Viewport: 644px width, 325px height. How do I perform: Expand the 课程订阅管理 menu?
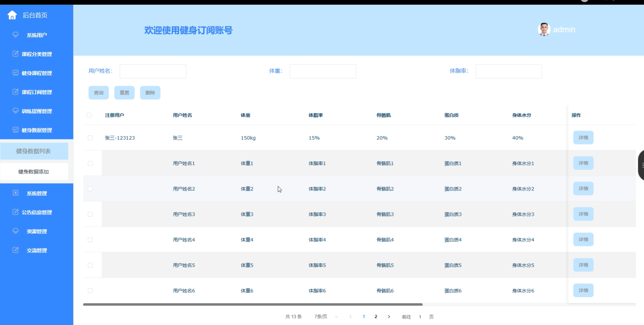(x=37, y=92)
